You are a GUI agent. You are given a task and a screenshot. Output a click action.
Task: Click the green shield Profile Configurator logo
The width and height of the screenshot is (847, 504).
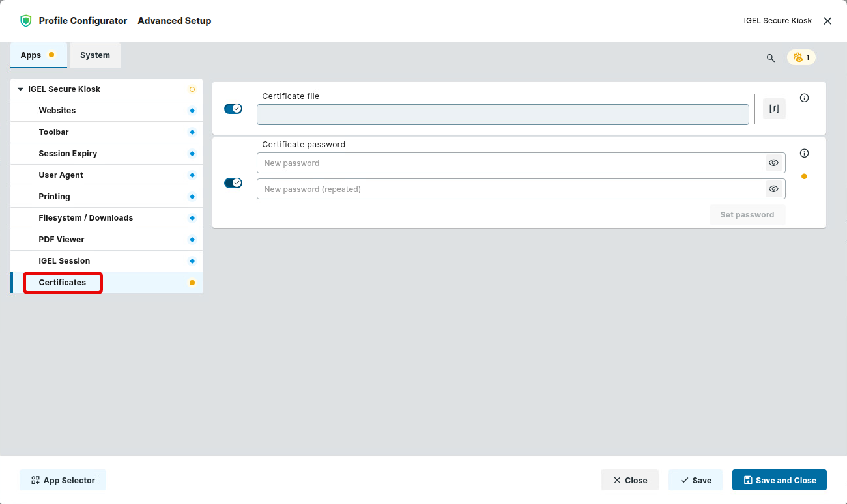(x=26, y=21)
